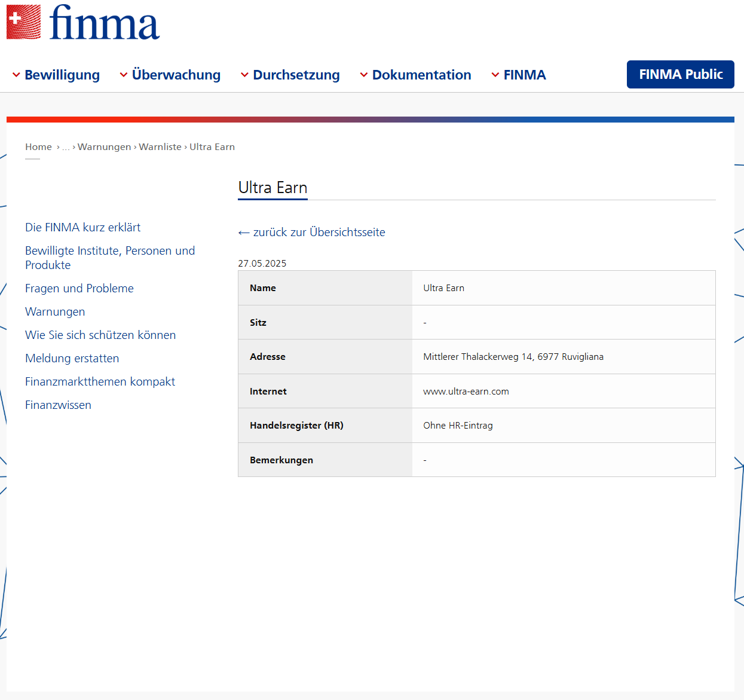Open Fragen und Probleme sidebar link
This screenshot has width=744, height=700.
tap(79, 288)
